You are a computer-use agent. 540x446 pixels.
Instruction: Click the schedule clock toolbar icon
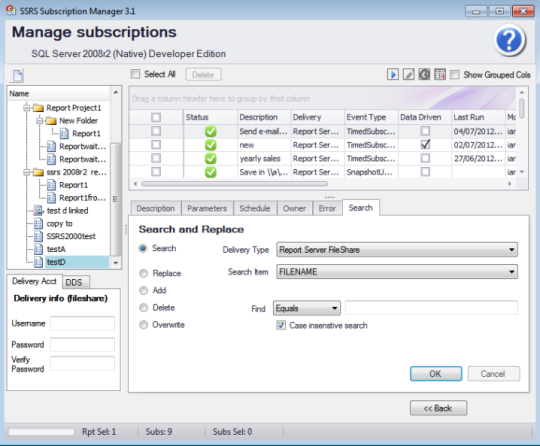point(424,74)
